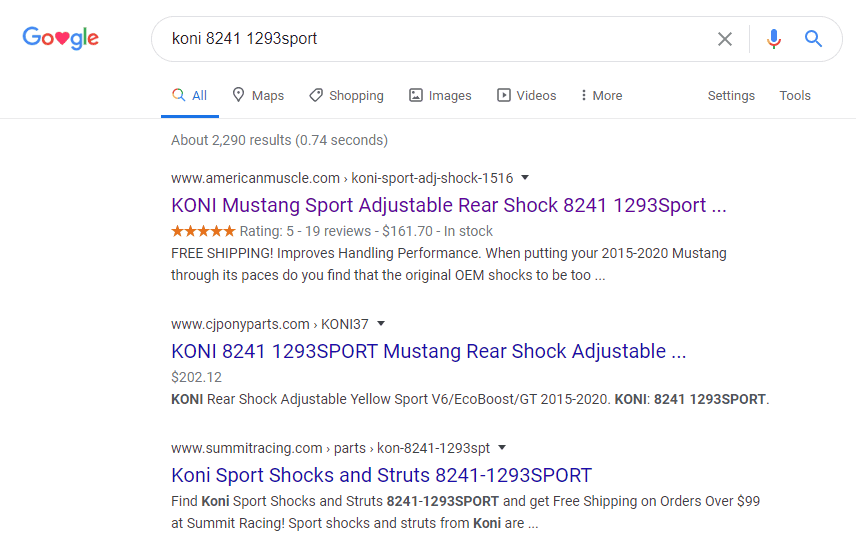Open search Settings
The height and width of the screenshot is (554, 856).
click(731, 96)
